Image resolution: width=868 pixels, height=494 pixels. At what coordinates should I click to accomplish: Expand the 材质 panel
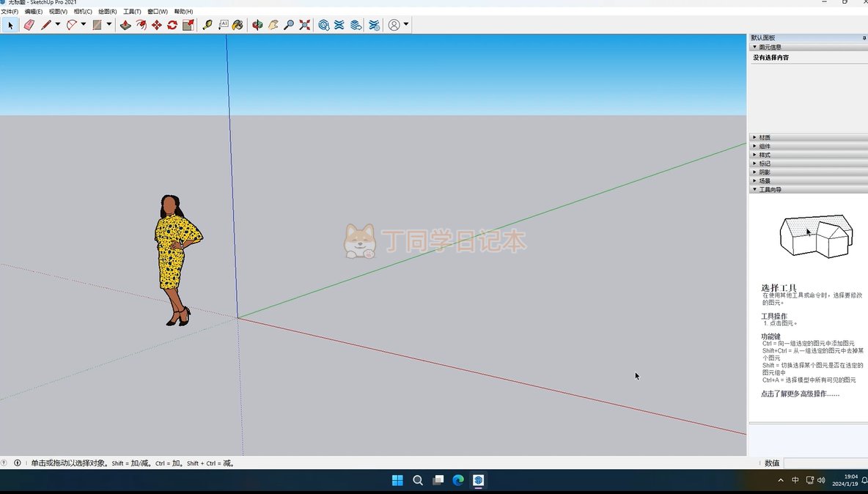pyautogui.click(x=765, y=137)
